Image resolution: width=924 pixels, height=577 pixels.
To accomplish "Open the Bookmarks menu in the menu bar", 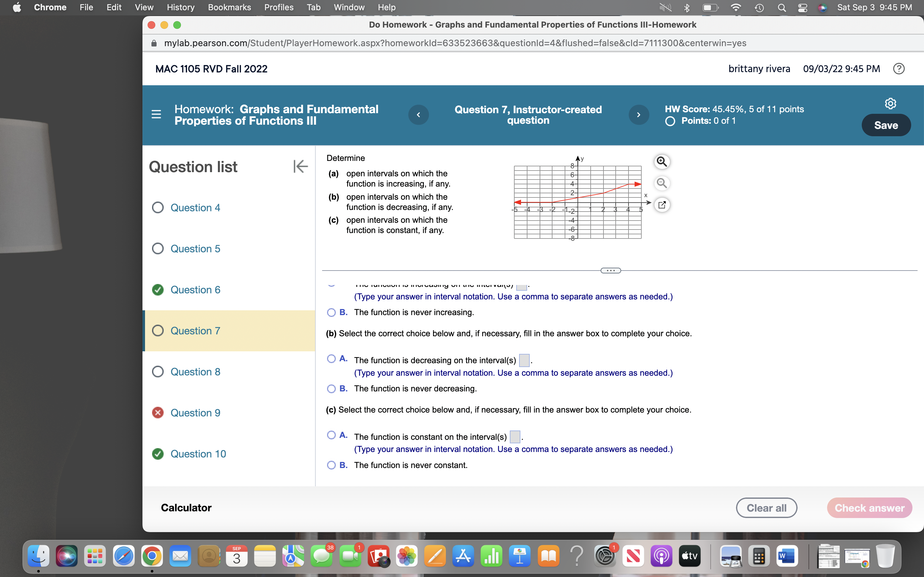I will click(229, 7).
